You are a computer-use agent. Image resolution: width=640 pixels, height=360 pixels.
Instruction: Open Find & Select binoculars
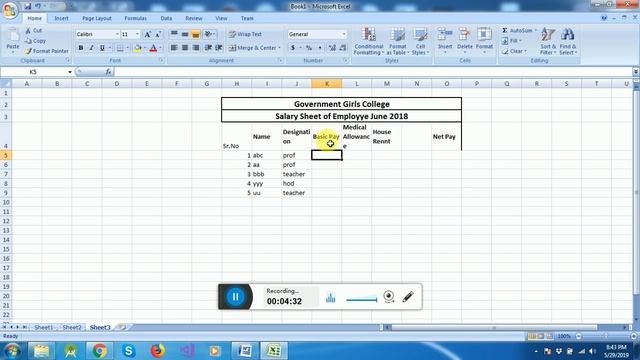568,41
